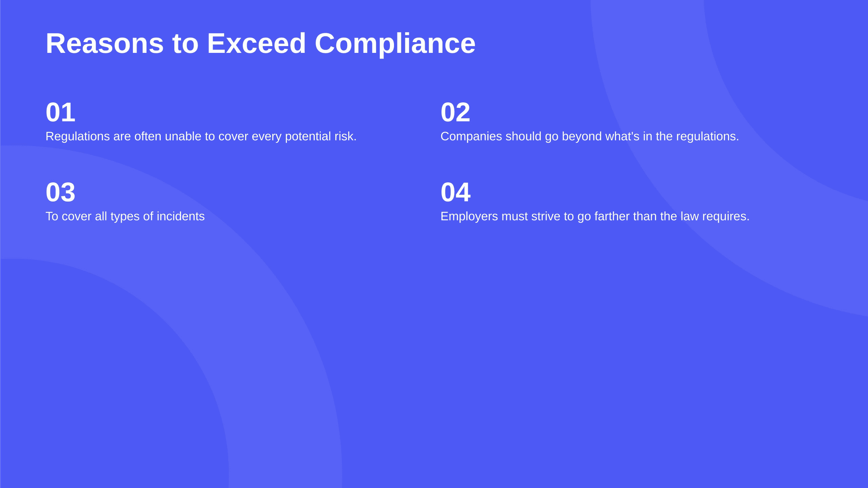
Task: Click the word Employers under item 04
Action: (469, 217)
